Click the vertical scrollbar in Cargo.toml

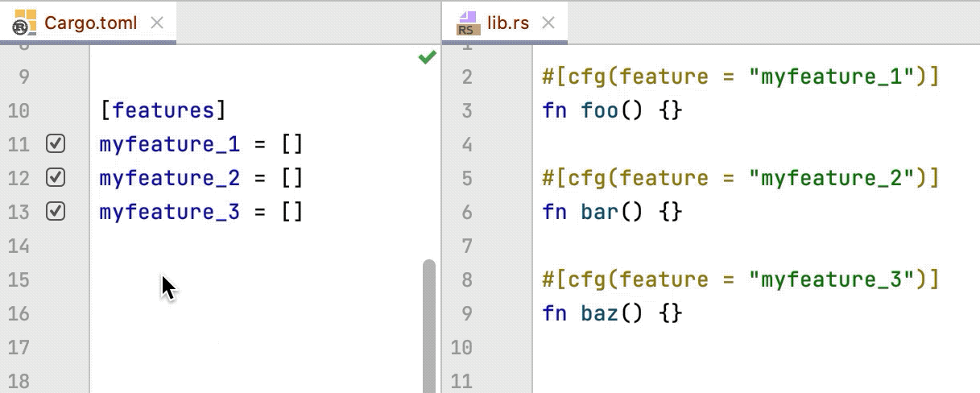click(429, 322)
